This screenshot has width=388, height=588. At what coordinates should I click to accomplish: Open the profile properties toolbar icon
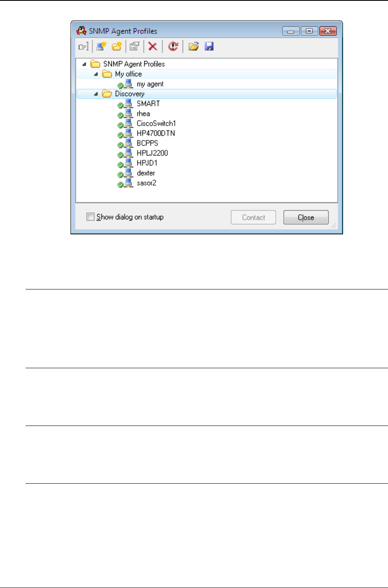pyautogui.click(x=134, y=46)
